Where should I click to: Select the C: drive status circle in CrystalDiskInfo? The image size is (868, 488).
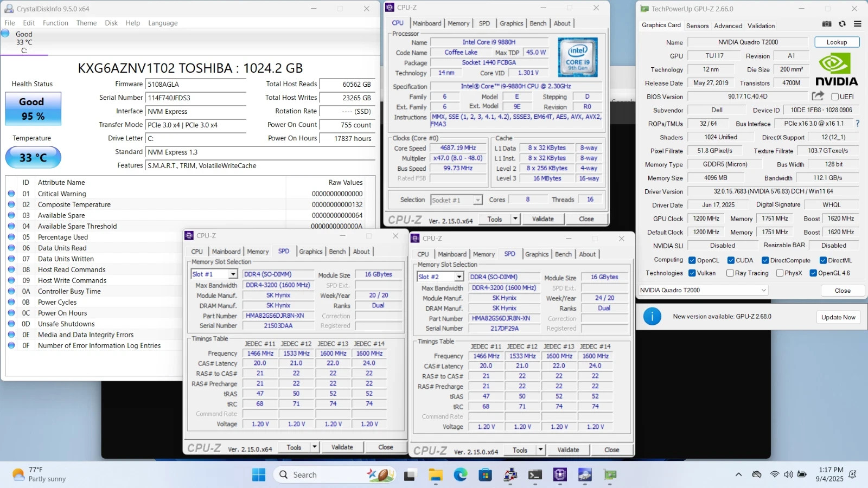click(5, 34)
